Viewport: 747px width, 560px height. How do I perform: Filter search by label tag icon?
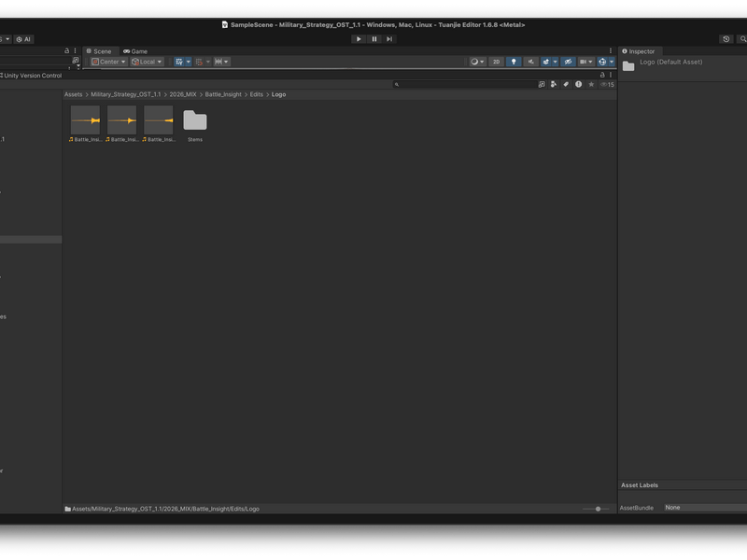pos(566,84)
